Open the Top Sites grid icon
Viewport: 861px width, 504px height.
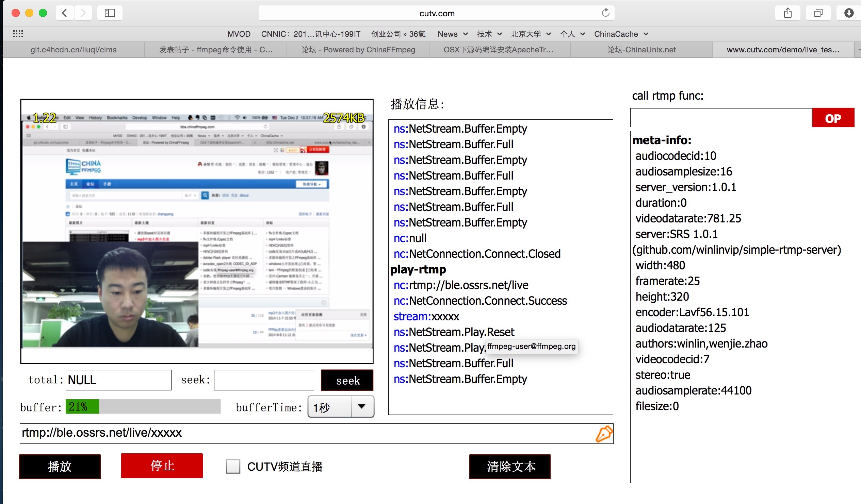(x=18, y=33)
